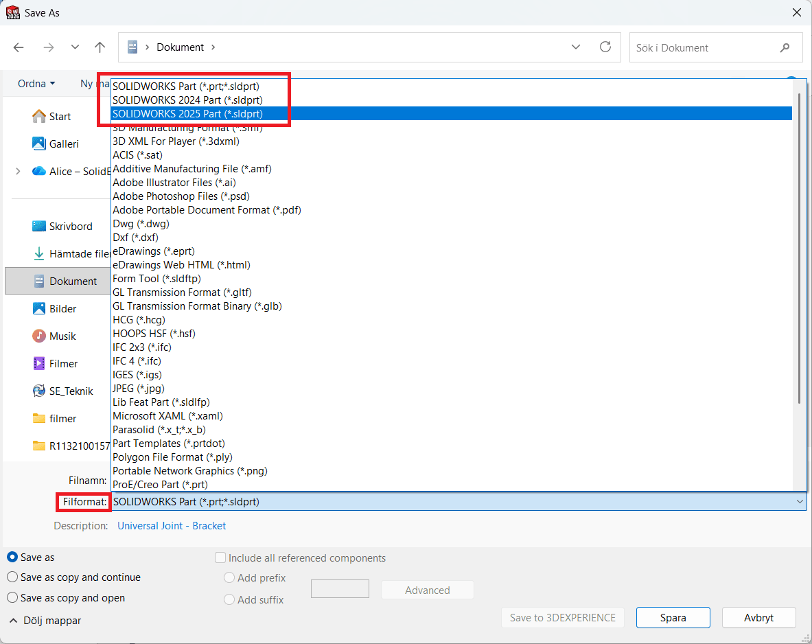Click the Spara button

pyautogui.click(x=673, y=618)
